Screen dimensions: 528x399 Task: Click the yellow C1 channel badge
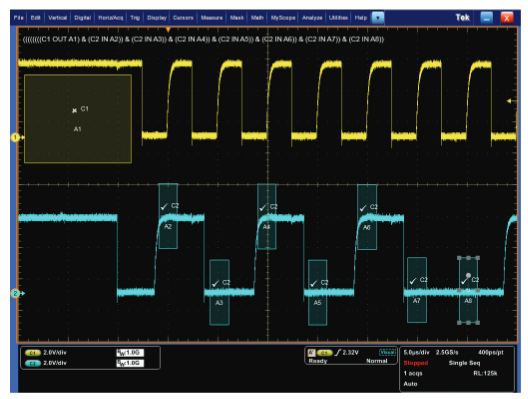click(x=33, y=353)
